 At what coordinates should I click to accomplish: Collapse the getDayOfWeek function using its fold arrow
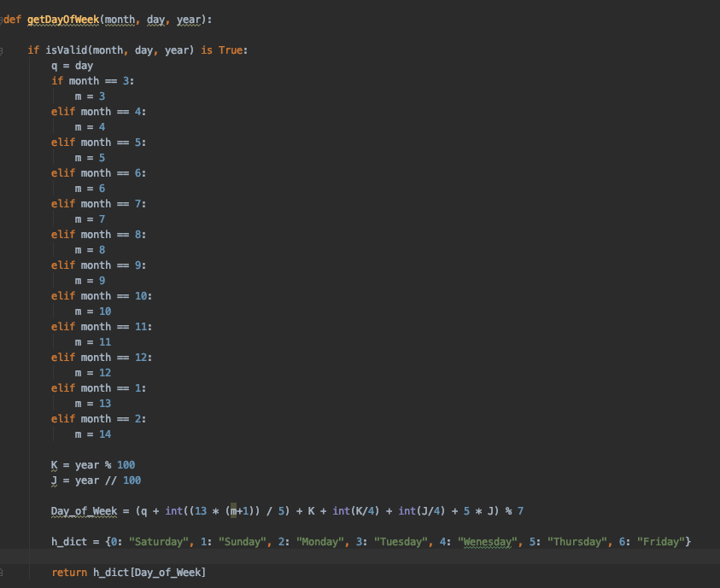tap(4, 19)
